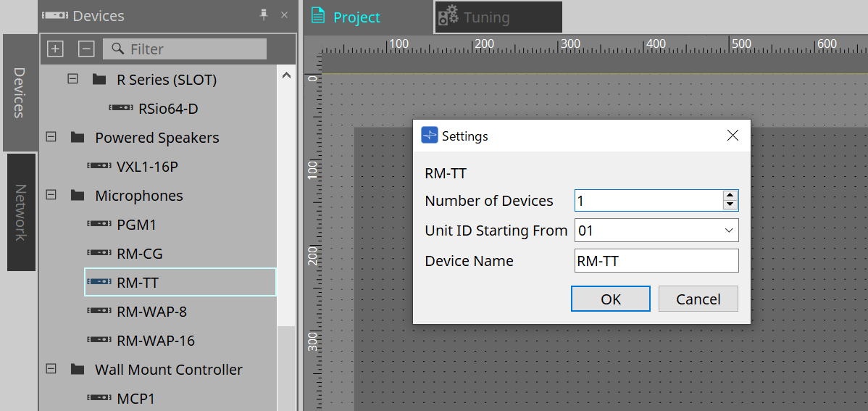This screenshot has width=868, height=411.
Task: Click the search magnifier icon in Filter box
Action: [x=118, y=49]
